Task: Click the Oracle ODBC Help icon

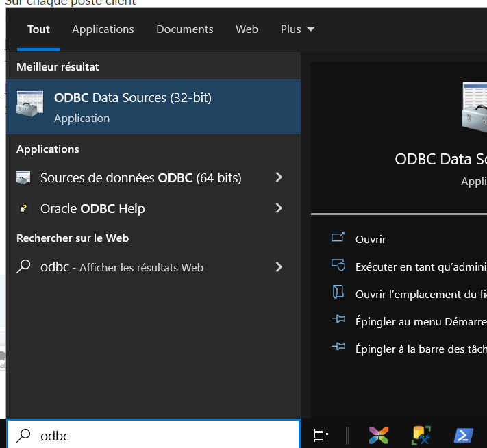Action: pos(24,209)
